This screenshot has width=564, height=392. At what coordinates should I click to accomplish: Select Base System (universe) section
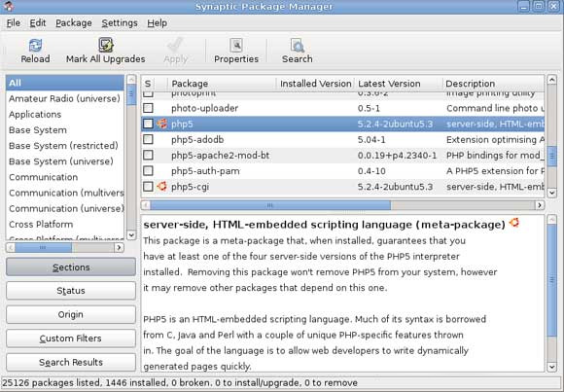pos(65,161)
